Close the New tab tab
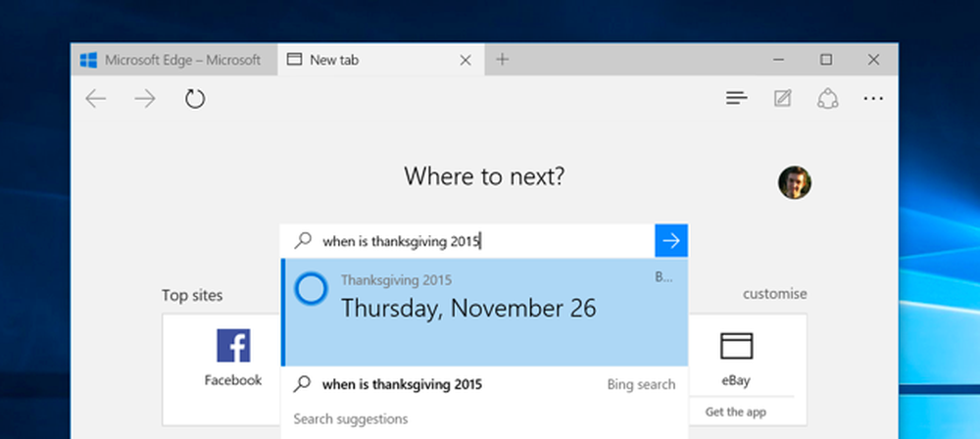Screen dimensions: 980x439 (x=465, y=60)
